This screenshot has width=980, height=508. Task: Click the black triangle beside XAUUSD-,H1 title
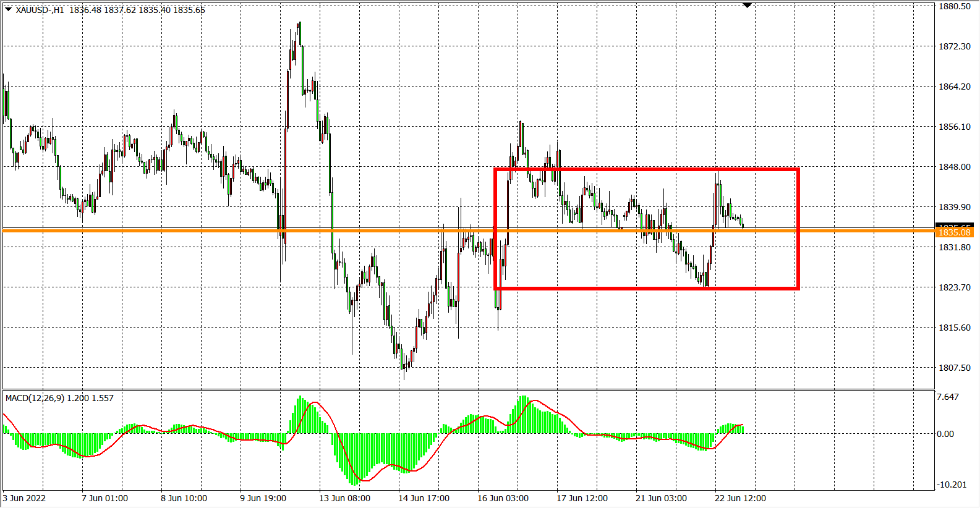pyautogui.click(x=8, y=9)
